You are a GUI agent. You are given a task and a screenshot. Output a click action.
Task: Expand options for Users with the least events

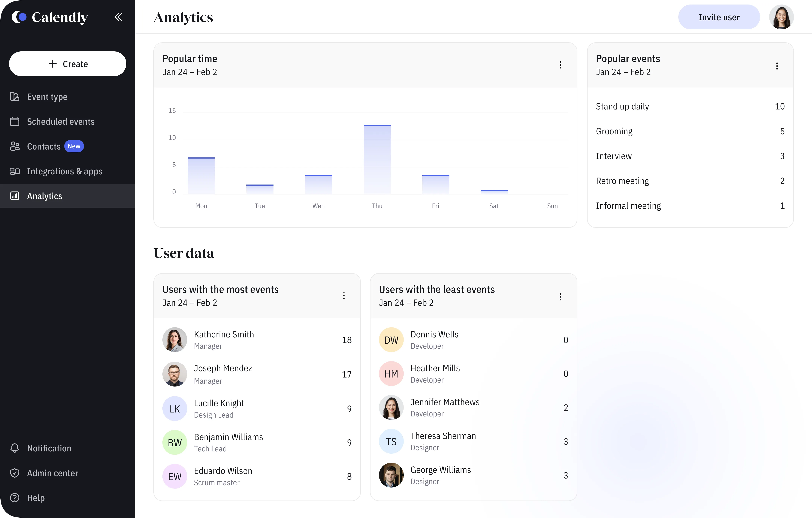[x=561, y=297]
